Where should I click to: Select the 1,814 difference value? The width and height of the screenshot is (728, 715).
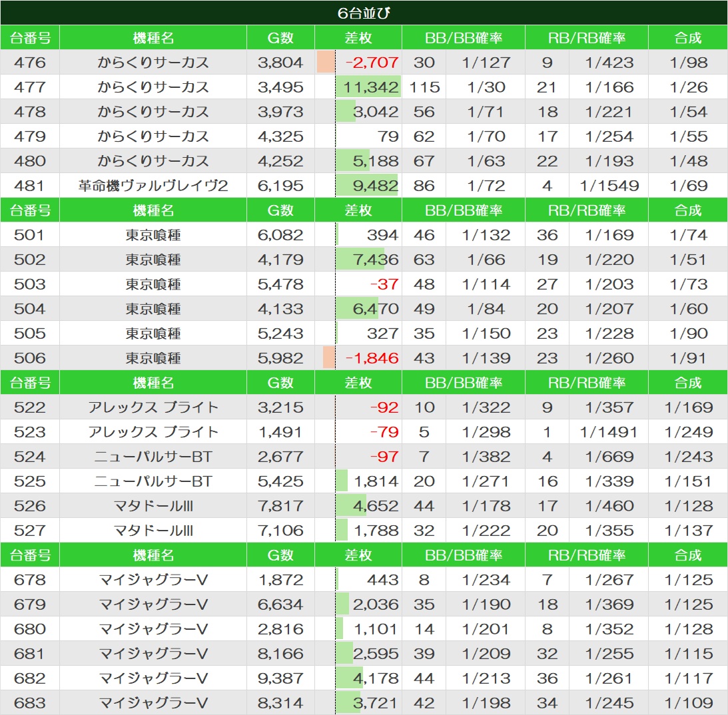click(376, 481)
